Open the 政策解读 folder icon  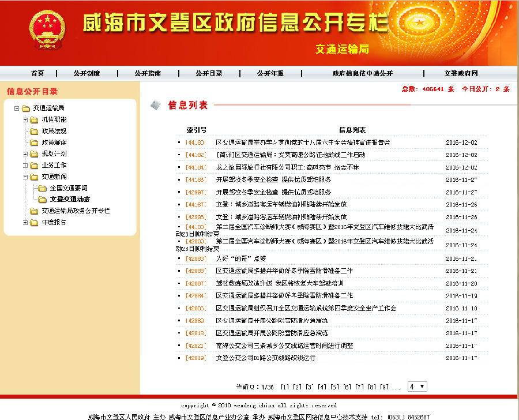tap(33, 142)
